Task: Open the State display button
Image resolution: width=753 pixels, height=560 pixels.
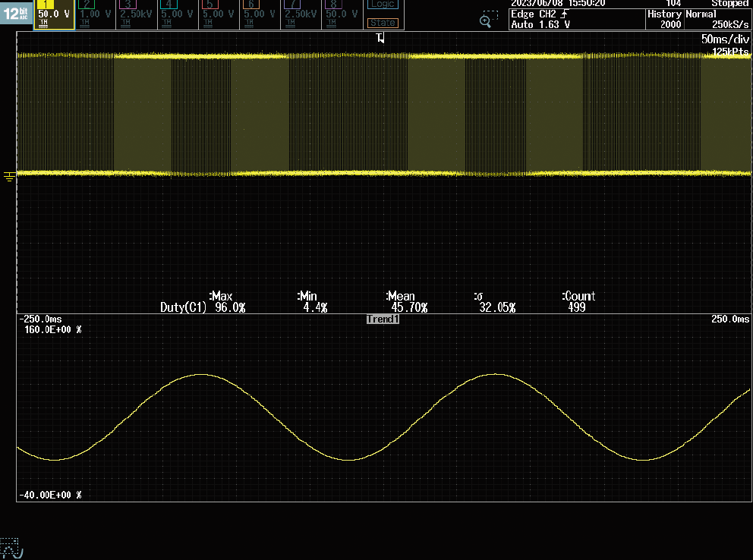Action: 383,23
